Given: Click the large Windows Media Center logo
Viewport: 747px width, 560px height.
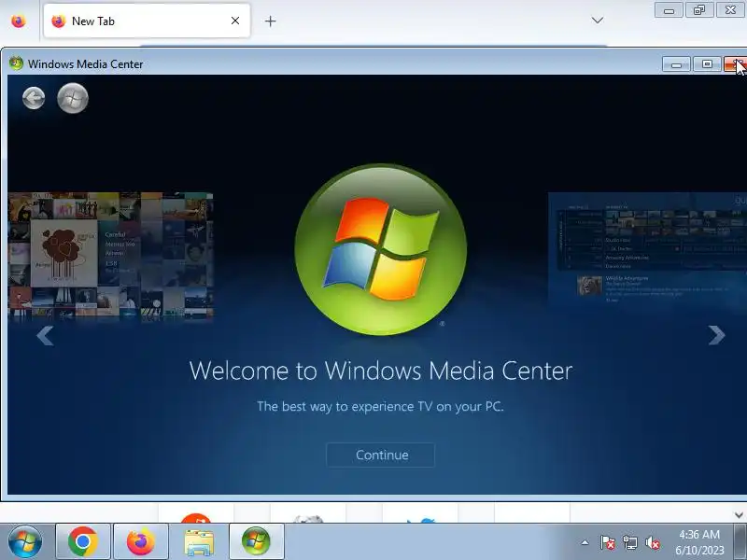Looking at the screenshot, I should (381, 249).
